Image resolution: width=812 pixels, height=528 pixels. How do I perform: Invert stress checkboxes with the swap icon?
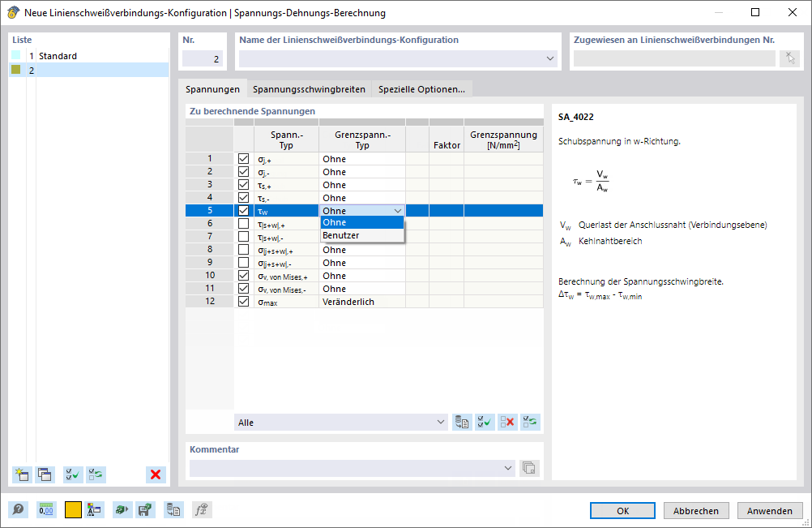pyautogui.click(x=530, y=423)
